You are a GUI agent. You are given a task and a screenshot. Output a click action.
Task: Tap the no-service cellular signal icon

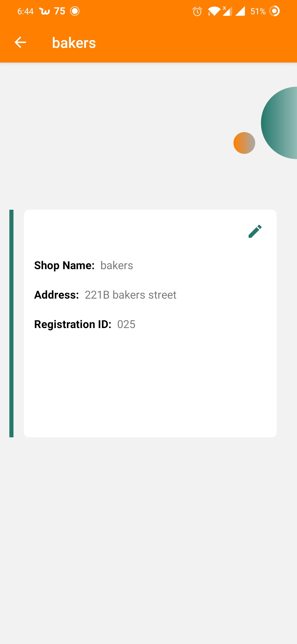coord(227,11)
